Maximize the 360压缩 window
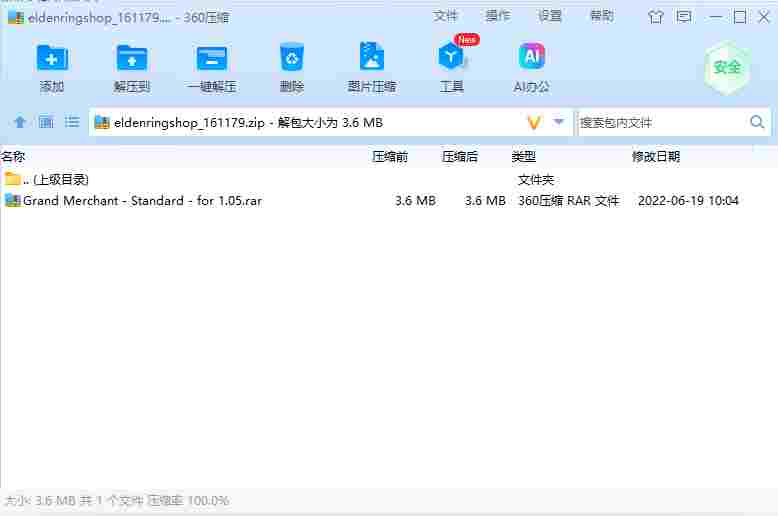 tap(740, 17)
